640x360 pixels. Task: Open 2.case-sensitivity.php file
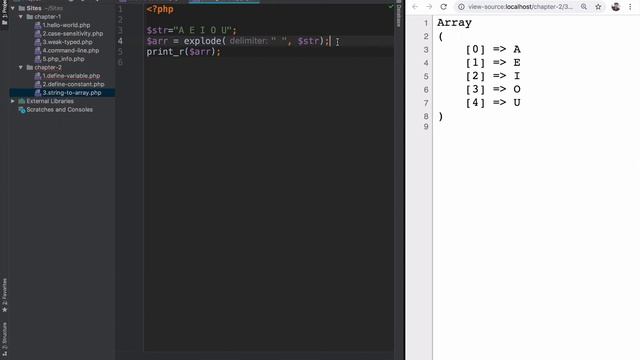click(x=73, y=33)
